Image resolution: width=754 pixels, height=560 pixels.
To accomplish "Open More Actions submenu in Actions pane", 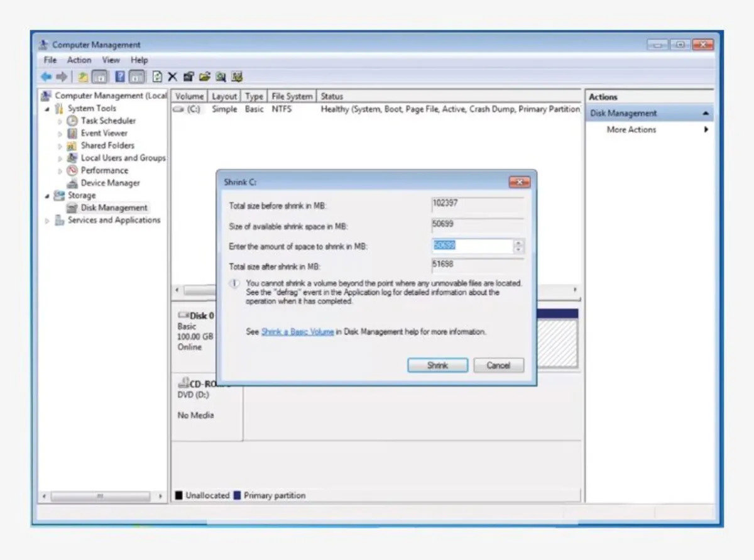I will point(631,129).
